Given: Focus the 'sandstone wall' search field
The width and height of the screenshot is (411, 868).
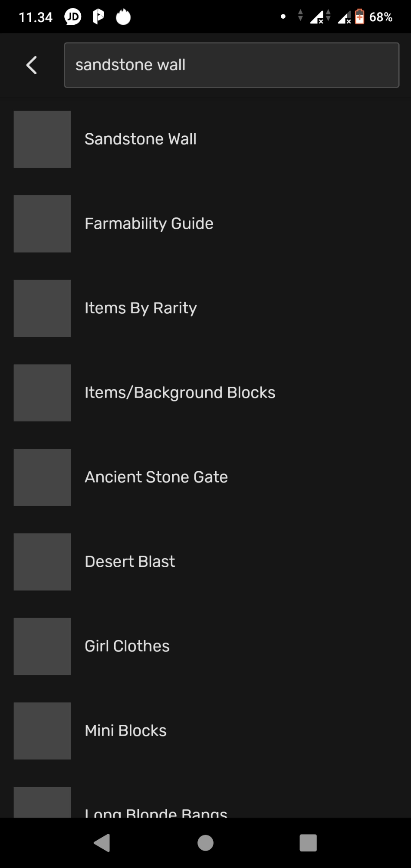Looking at the screenshot, I should (x=231, y=65).
